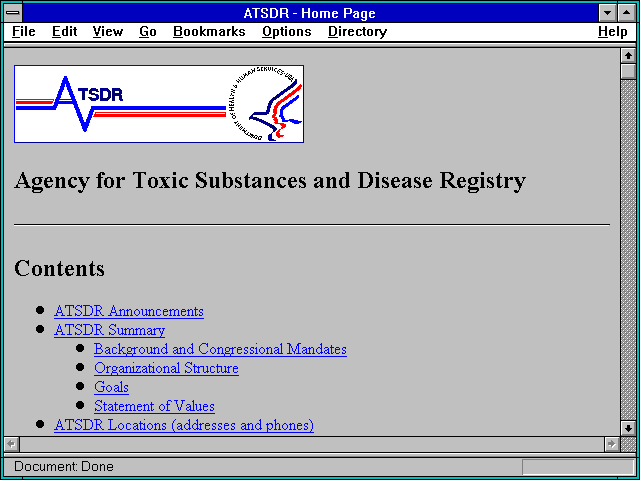The height and width of the screenshot is (480, 640).
Task: Open Background and Congressional Mandates link
Action: point(220,349)
